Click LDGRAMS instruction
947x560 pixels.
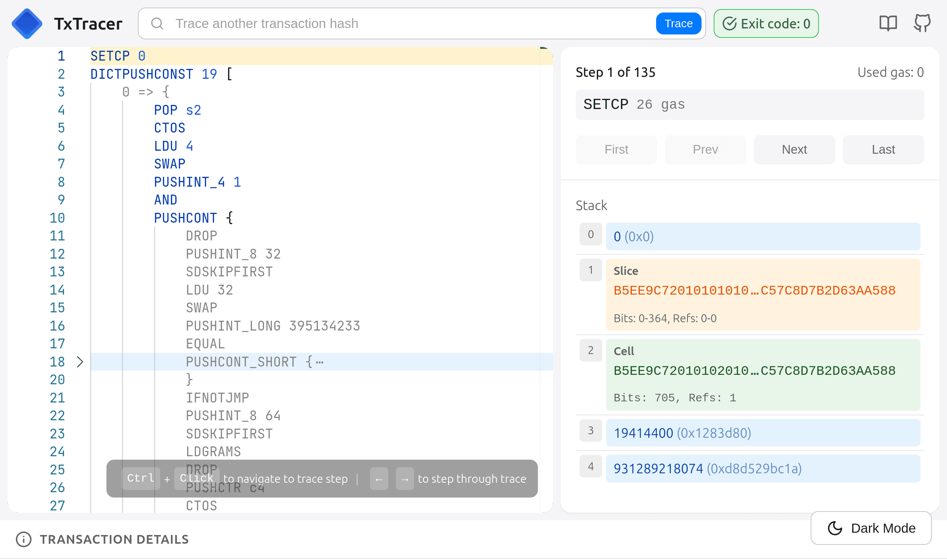(213, 452)
